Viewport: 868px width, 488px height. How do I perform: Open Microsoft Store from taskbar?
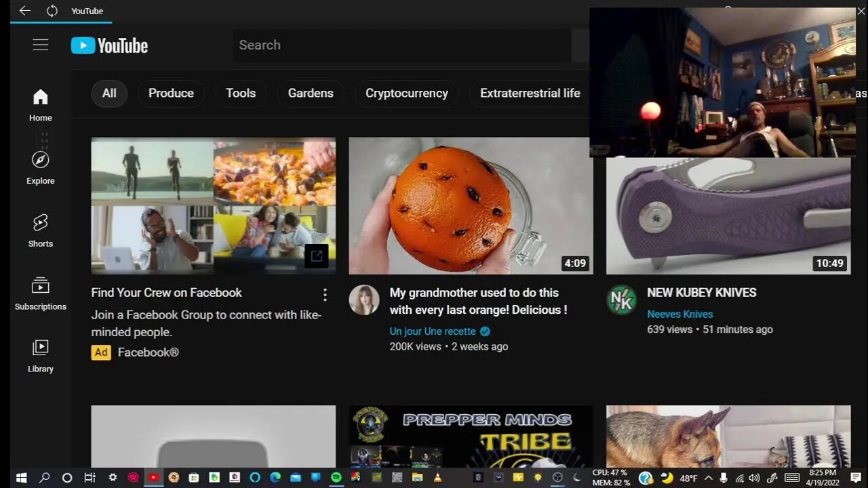[x=193, y=478]
